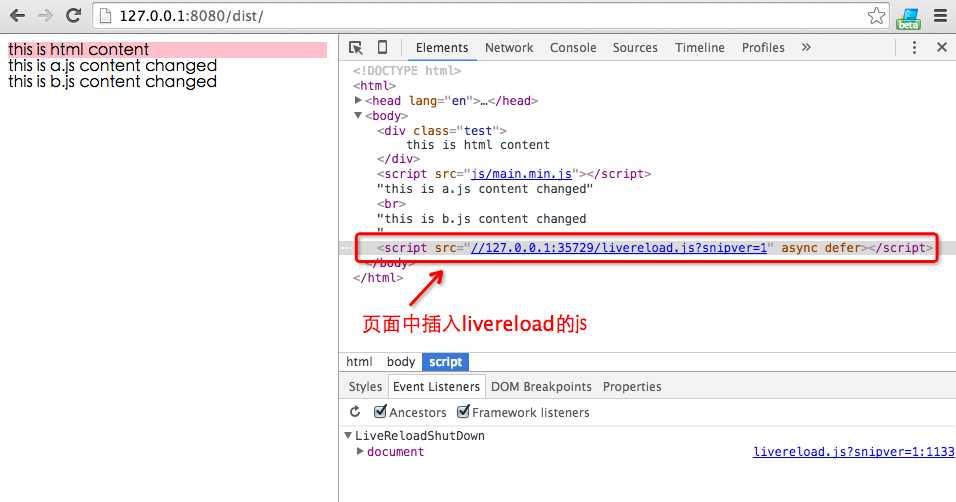Collapse the body element node
Screen dimensions: 956x502
tap(358, 115)
